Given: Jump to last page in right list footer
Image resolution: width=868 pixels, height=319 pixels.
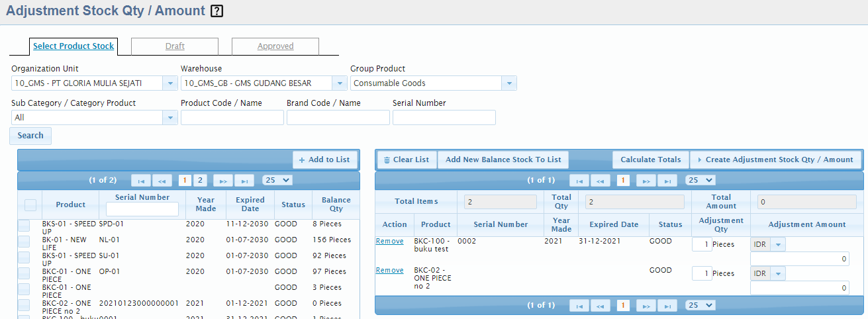Looking at the screenshot, I should [667, 305].
